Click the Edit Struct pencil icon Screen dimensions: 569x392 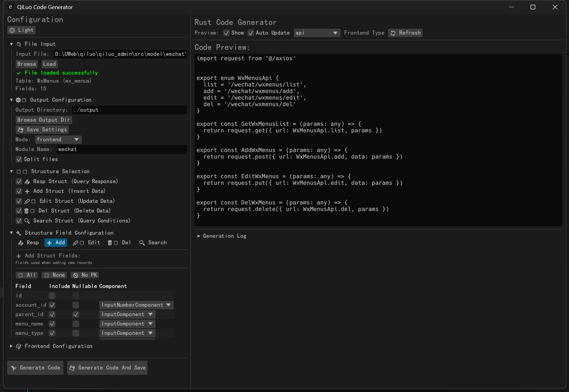tap(27, 201)
